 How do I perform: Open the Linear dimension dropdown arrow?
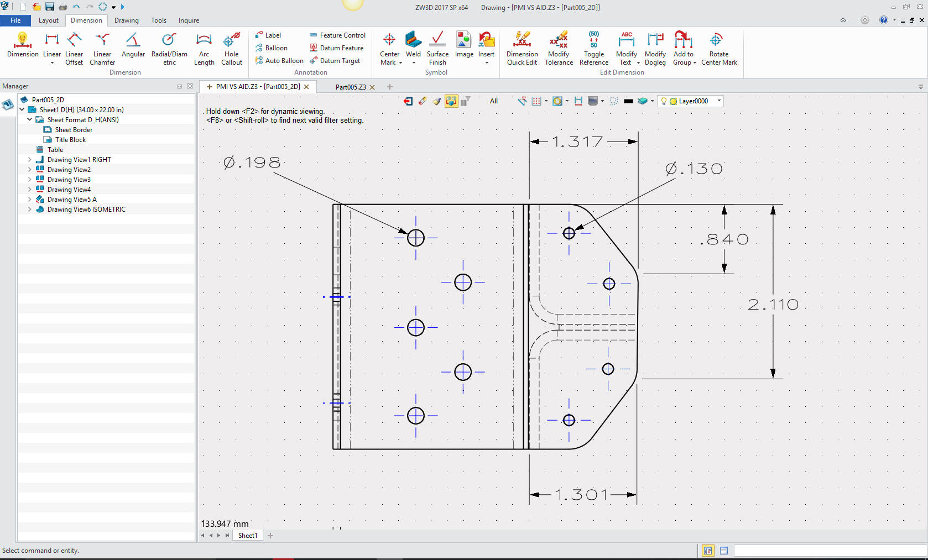point(52,63)
